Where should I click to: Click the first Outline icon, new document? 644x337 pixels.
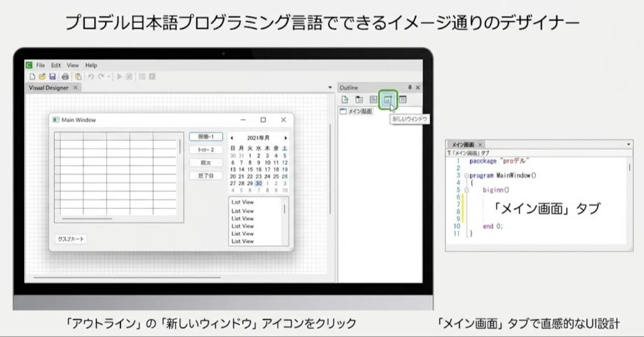pos(345,100)
